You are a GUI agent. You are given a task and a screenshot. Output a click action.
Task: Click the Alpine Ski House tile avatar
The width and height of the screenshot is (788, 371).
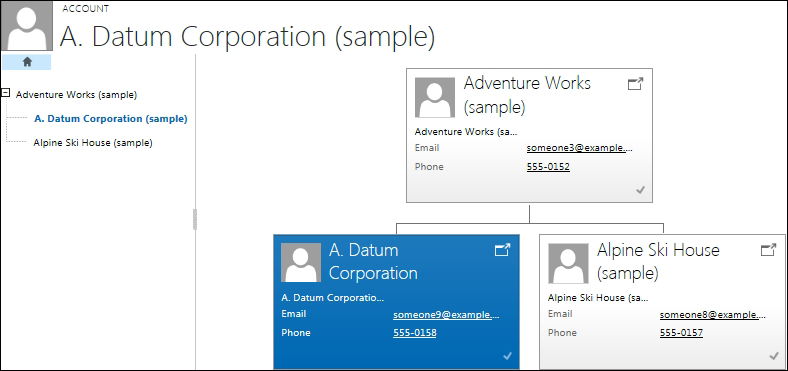pos(568,263)
